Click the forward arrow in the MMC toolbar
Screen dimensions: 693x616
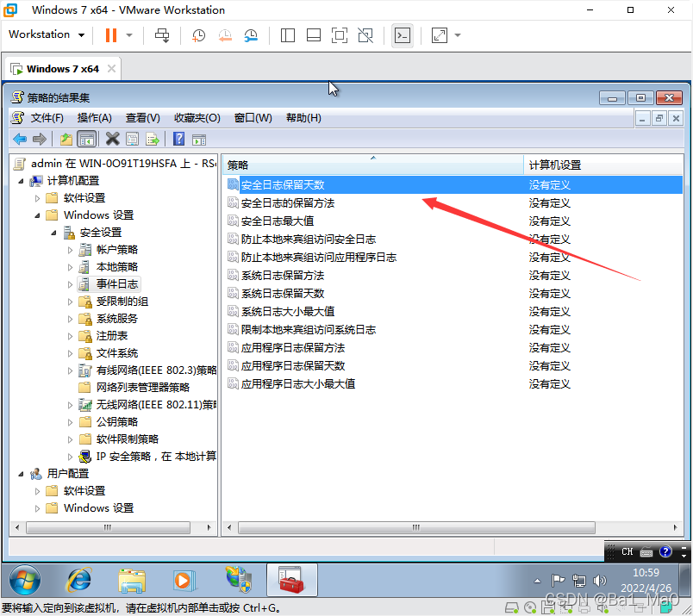(40, 140)
